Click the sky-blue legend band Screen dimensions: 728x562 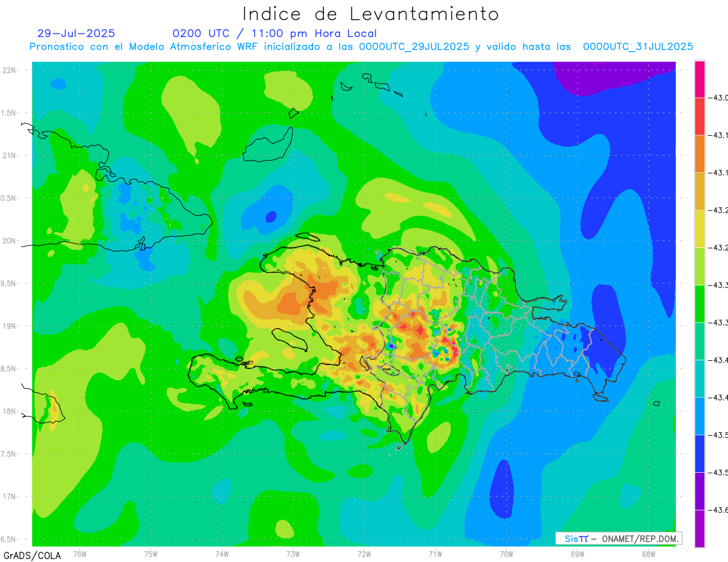point(699,416)
